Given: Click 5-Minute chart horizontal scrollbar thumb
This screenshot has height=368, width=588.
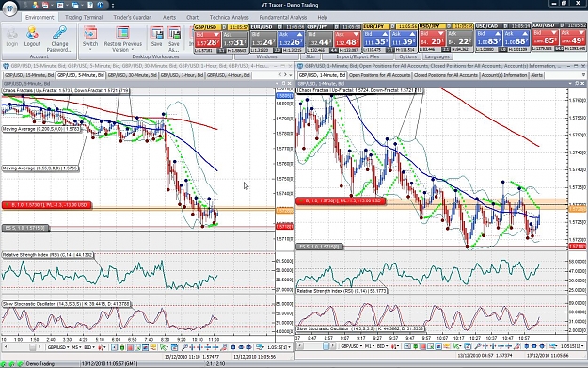Looking at the screenshot, I should (x=33, y=347).
